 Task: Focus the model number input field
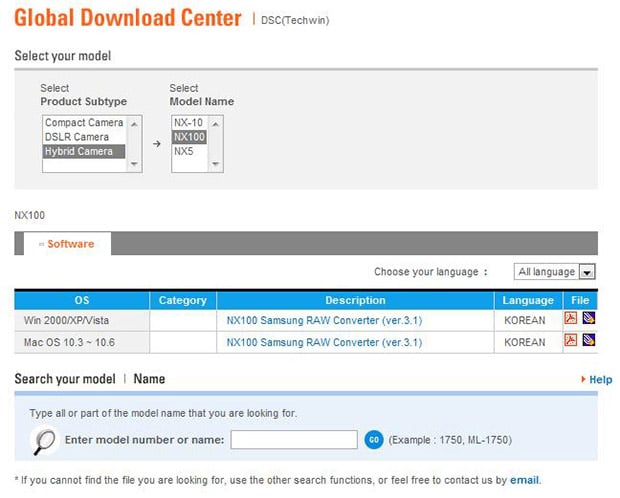tap(294, 440)
